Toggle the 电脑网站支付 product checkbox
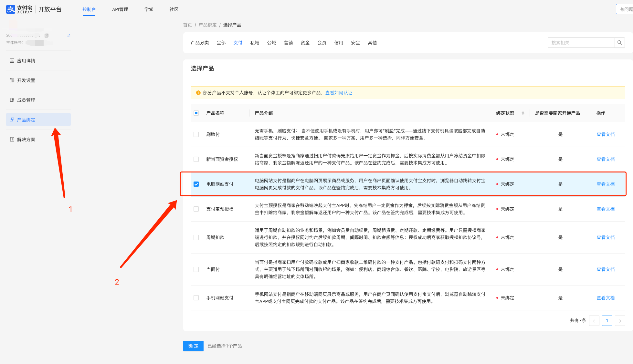This screenshot has height=364, width=633. tap(196, 184)
